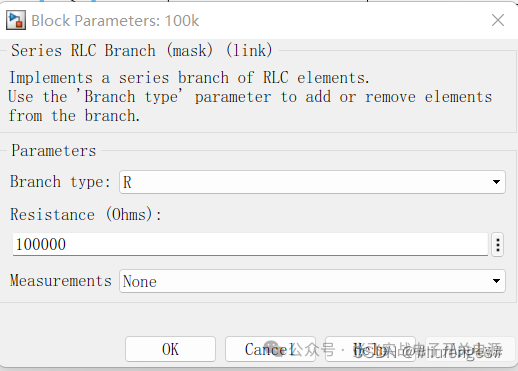Click the "Branch type:" label
The height and width of the screenshot is (371, 518).
(x=60, y=182)
